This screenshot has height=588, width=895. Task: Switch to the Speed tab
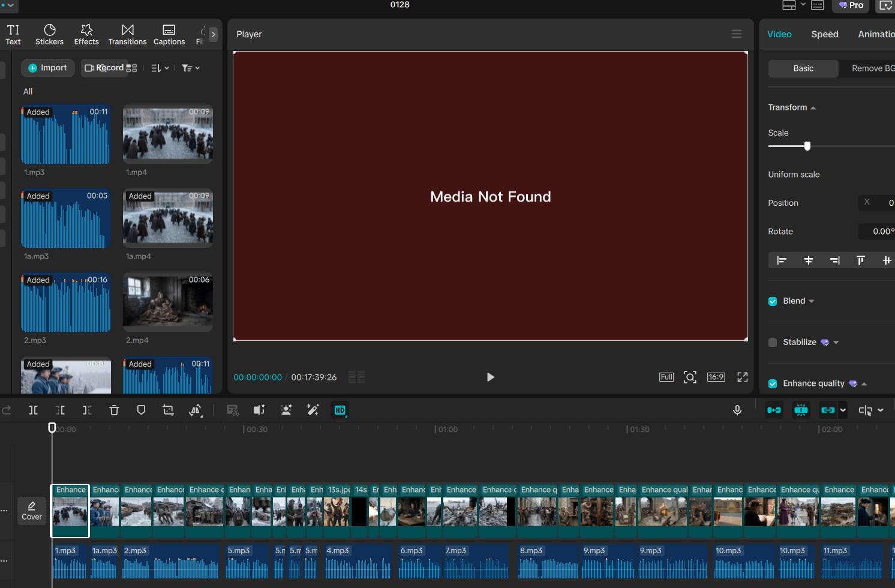point(824,34)
